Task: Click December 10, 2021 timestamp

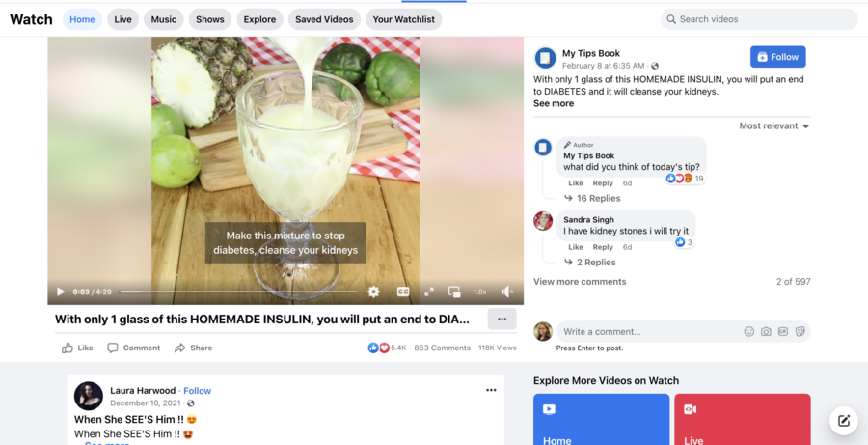Action: point(147,403)
